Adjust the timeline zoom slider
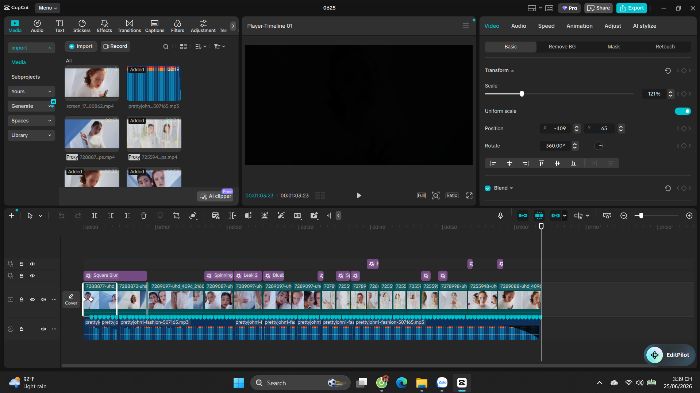The height and width of the screenshot is (393, 700). click(x=640, y=216)
